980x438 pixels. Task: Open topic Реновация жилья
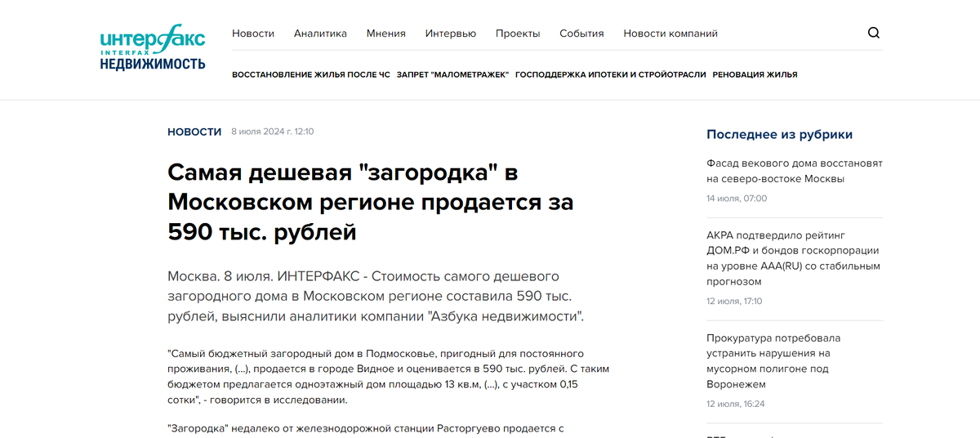point(755,74)
